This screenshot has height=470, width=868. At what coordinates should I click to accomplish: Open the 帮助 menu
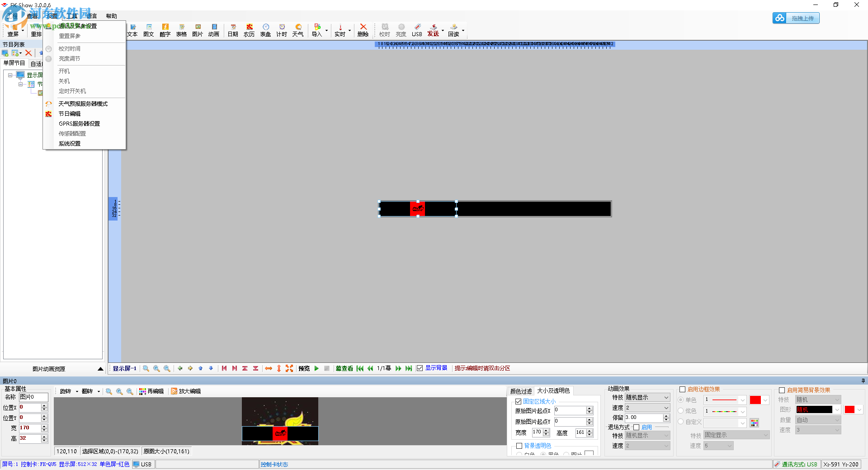coord(111,16)
